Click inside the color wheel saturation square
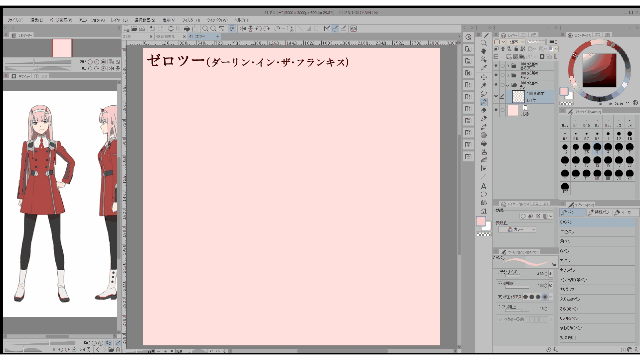 tap(600, 70)
